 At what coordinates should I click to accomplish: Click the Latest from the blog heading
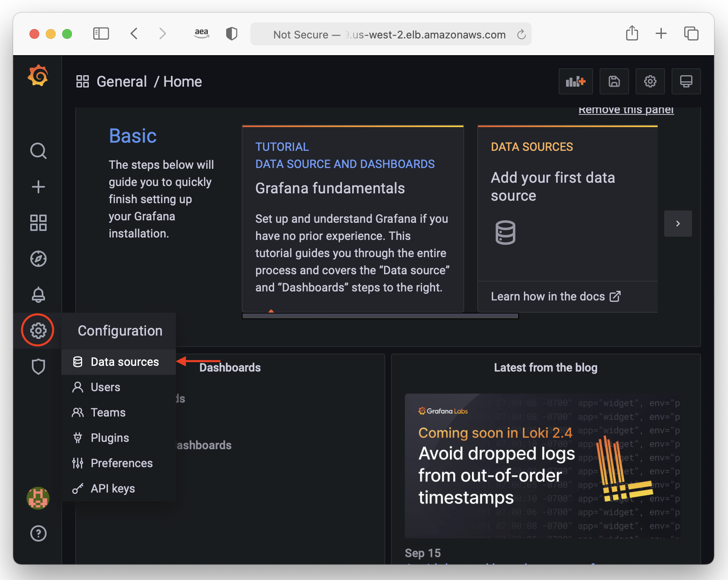[546, 367]
